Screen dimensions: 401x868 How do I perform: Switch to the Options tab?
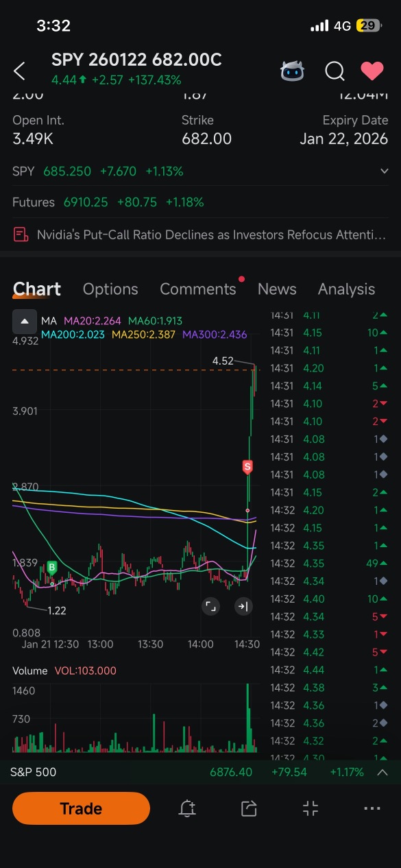(x=110, y=289)
